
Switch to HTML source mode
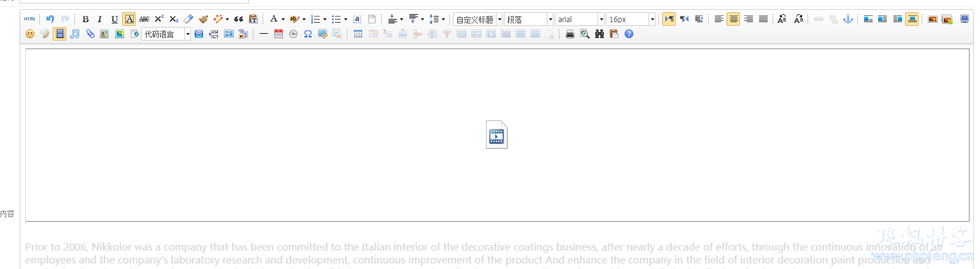29,19
